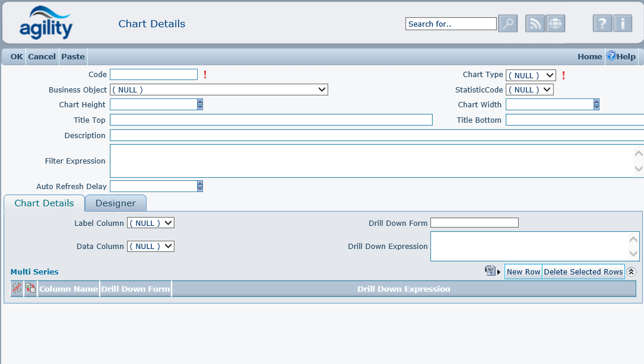Click the Chart Height spinner arrows
The height and width of the screenshot is (364, 644).
point(200,105)
